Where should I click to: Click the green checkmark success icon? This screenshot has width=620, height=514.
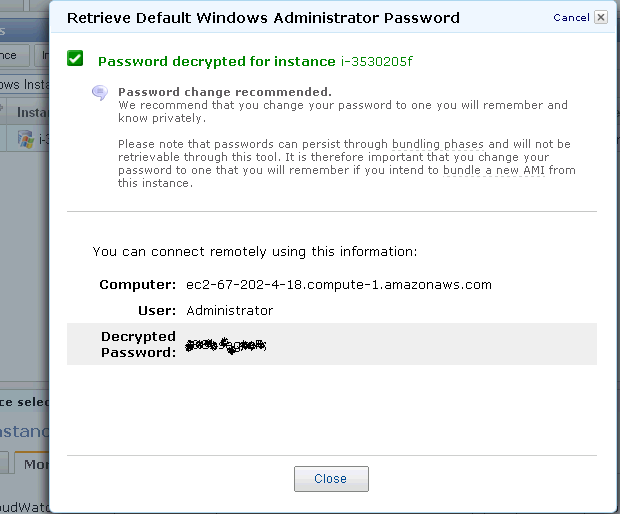[x=75, y=59]
